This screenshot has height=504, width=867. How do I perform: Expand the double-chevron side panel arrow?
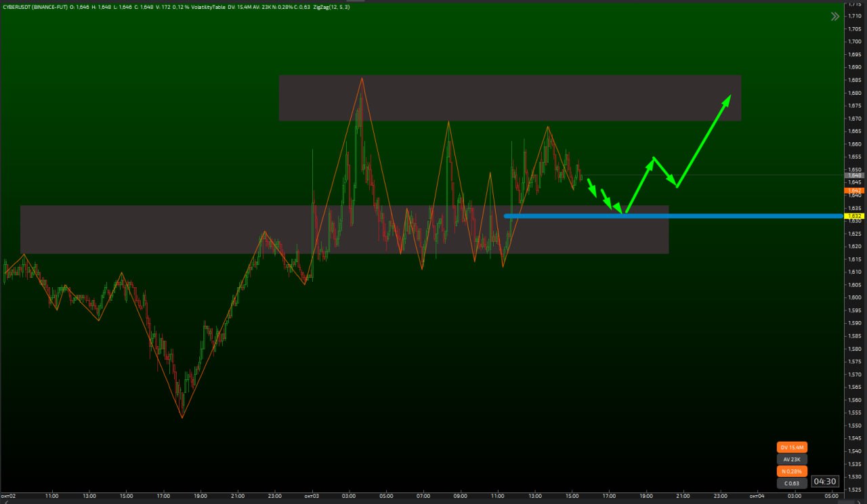(x=835, y=16)
